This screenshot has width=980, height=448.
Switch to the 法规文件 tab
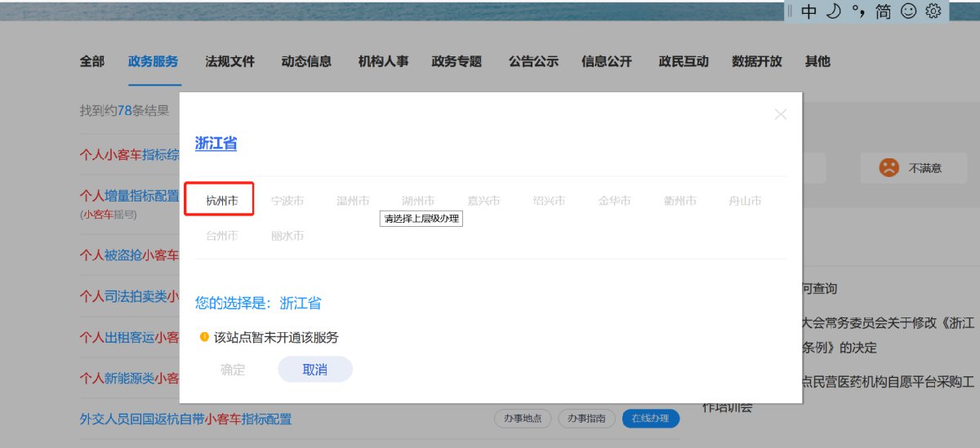point(229,61)
